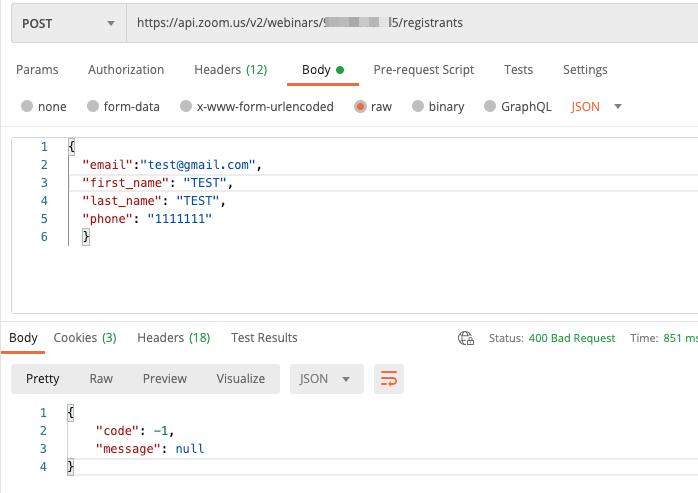Open the POST method dropdown

click(x=67, y=24)
